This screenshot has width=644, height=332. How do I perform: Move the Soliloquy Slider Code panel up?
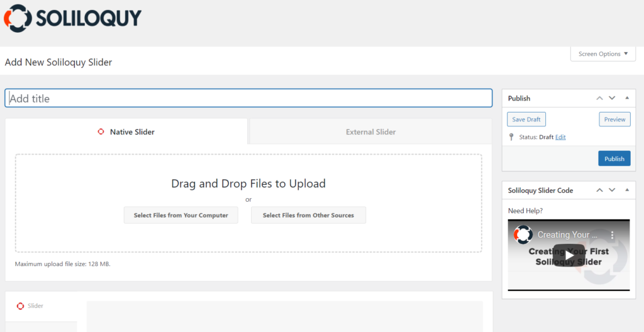click(x=599, y=191)
